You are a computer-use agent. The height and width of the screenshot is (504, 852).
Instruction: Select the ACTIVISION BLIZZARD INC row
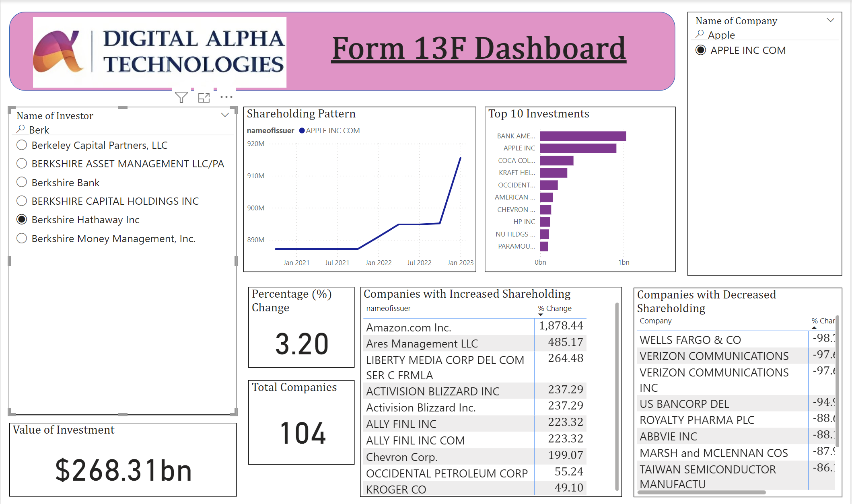tap(475, 391)
